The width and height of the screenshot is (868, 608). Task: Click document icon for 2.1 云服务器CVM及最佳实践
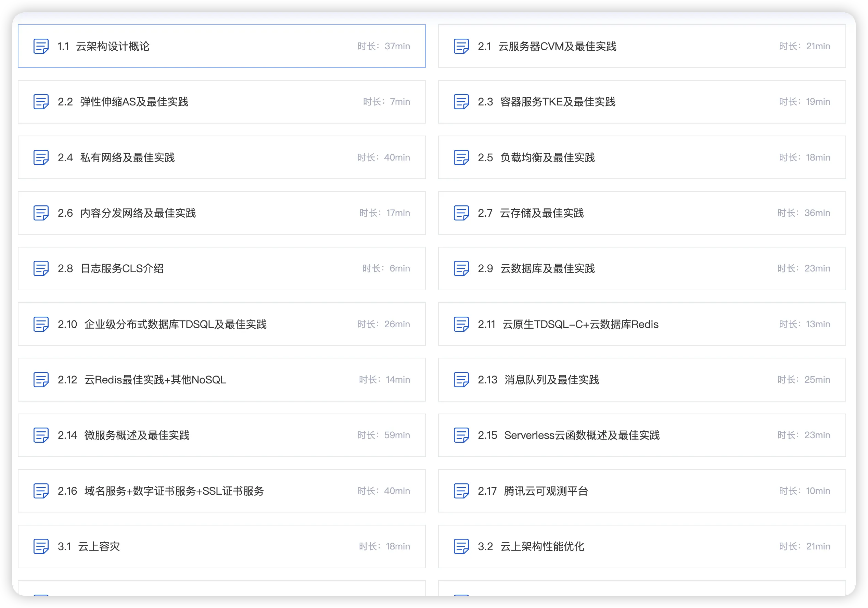tap(461, 46)
